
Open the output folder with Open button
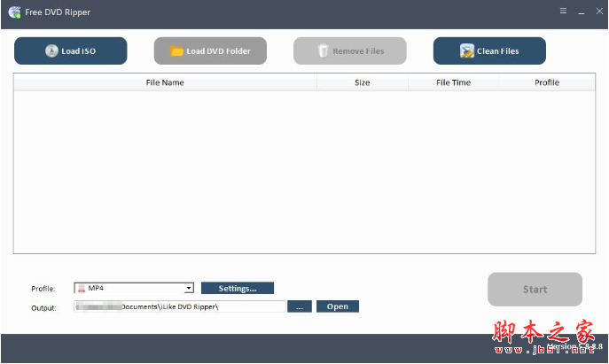pos(338,306)
